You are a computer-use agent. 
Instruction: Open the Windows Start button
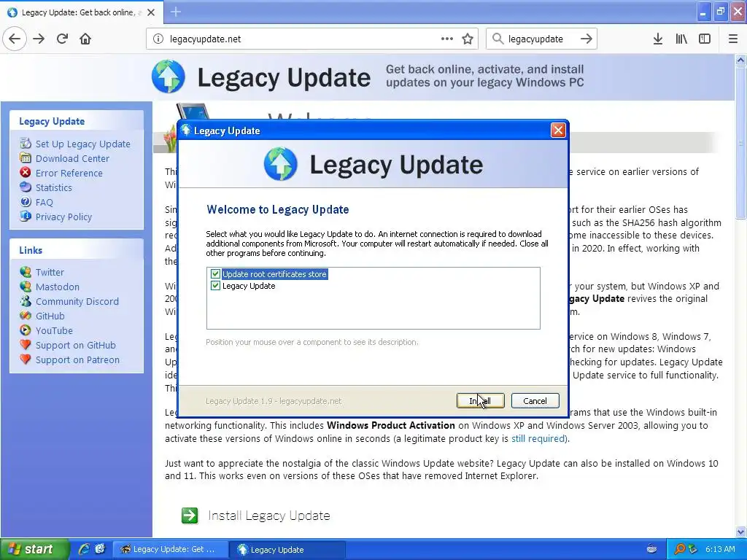pyautogui.click(x=35, y=549)
